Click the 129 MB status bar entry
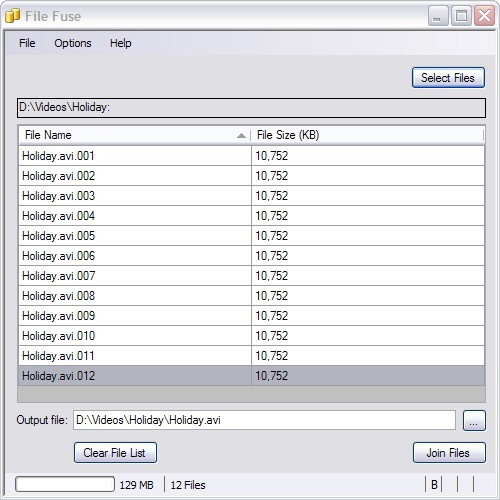The height and width of the screenshot is (500, 500). (x=137, y=485)
